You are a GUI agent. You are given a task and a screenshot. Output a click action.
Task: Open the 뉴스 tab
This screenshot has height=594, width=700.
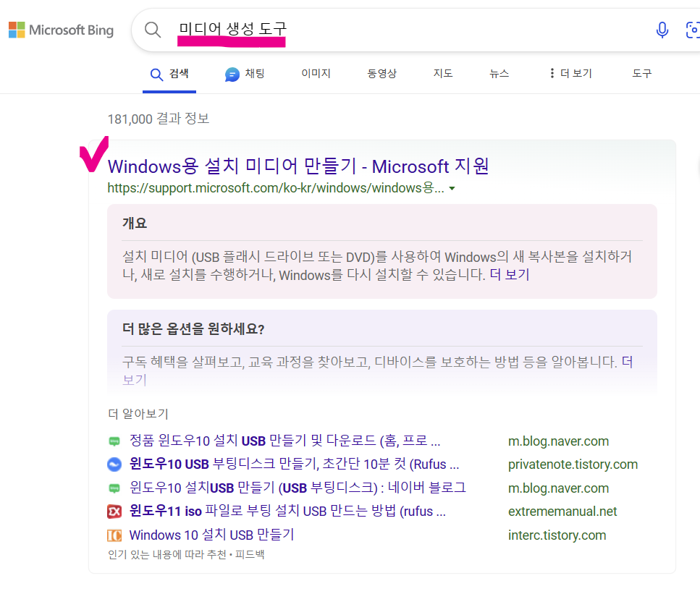(x=499, y=74)
